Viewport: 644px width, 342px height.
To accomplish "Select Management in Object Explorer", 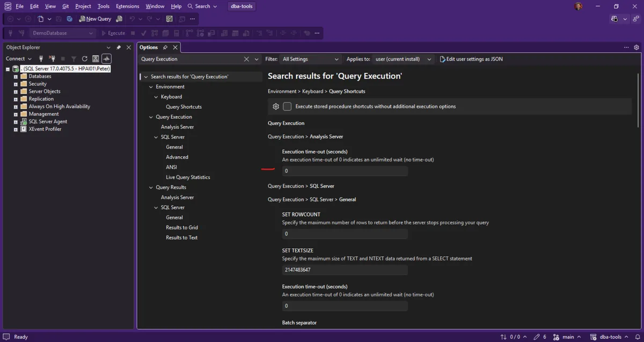I will click(x=44, y=114).
